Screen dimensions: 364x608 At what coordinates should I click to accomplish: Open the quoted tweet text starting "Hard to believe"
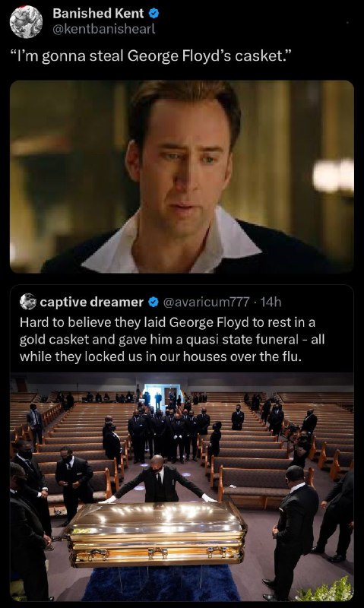click(x=172, y=340)
